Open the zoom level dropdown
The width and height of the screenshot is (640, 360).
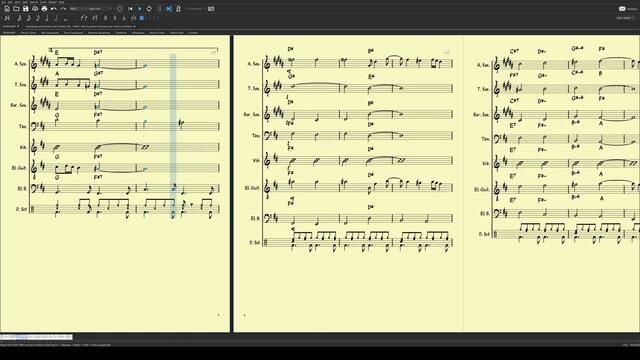coord(78,9)
